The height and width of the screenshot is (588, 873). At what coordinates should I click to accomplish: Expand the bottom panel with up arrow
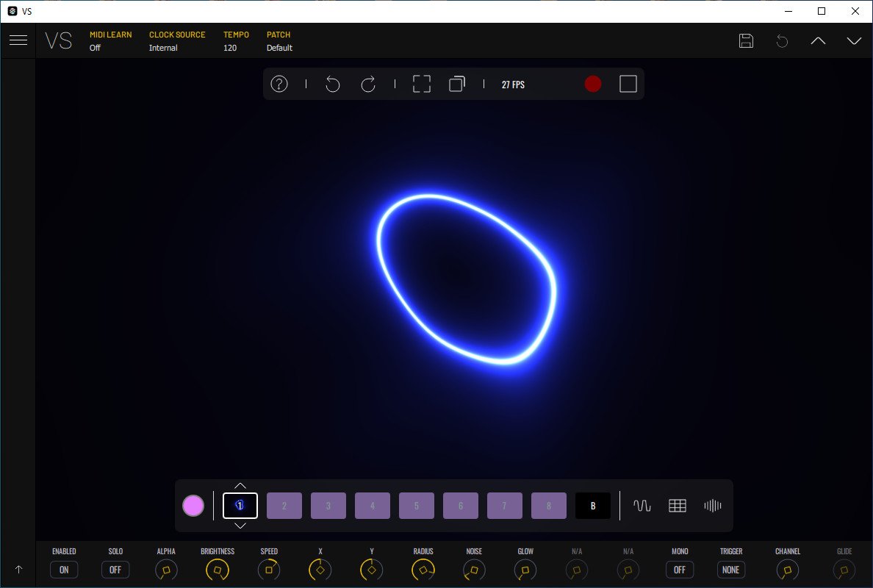[x=18, y=569]
